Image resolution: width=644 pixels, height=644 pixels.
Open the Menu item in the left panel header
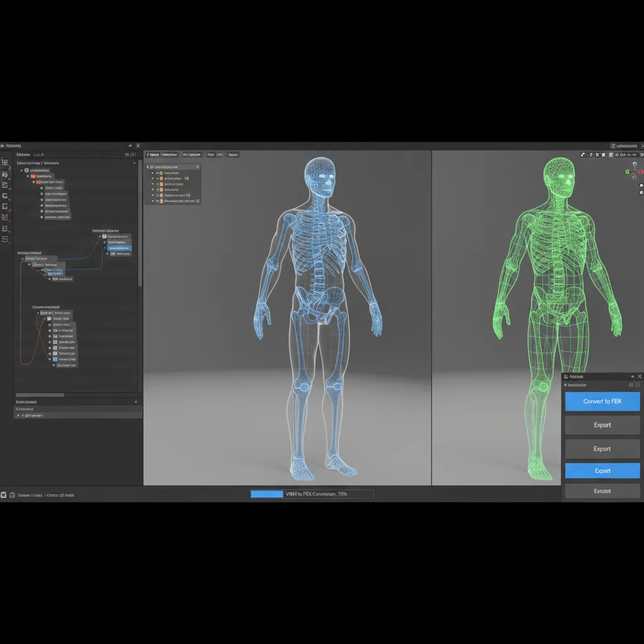point(24,155)
